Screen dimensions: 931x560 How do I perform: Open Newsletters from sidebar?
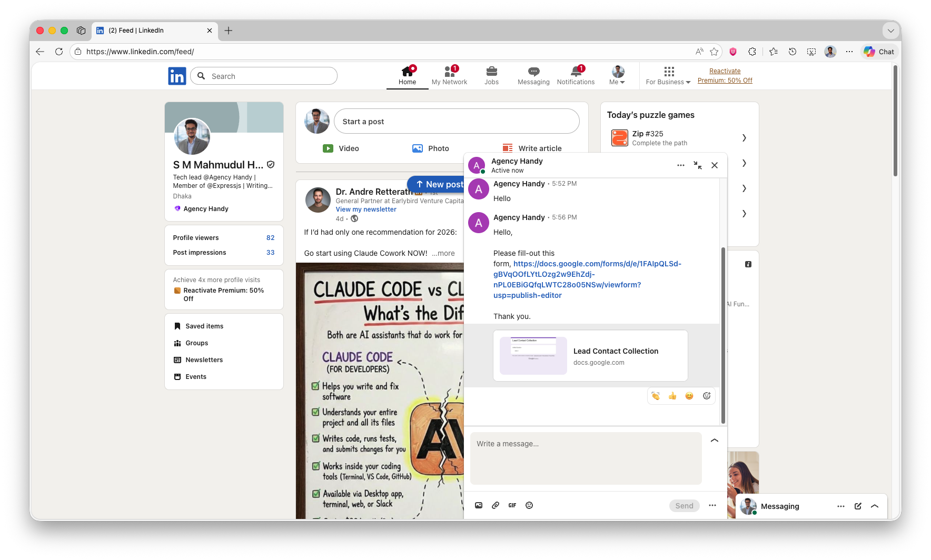(x=199, y=360)
